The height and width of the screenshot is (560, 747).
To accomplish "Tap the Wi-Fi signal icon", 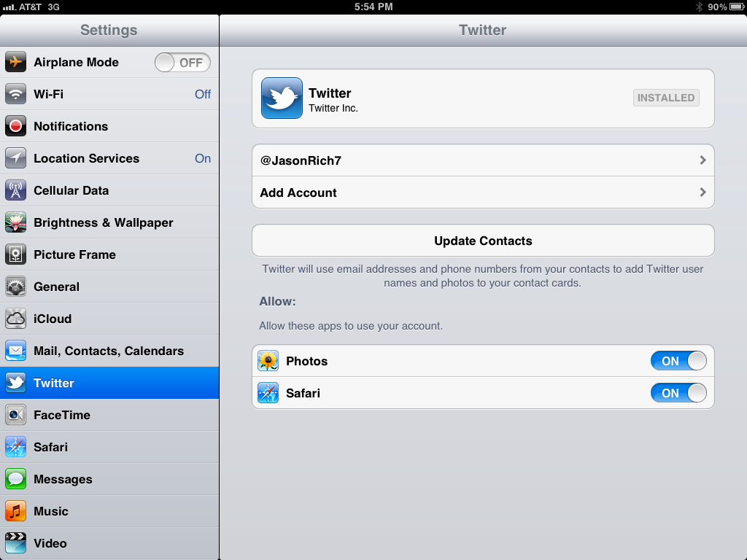I will coord(16,94).
